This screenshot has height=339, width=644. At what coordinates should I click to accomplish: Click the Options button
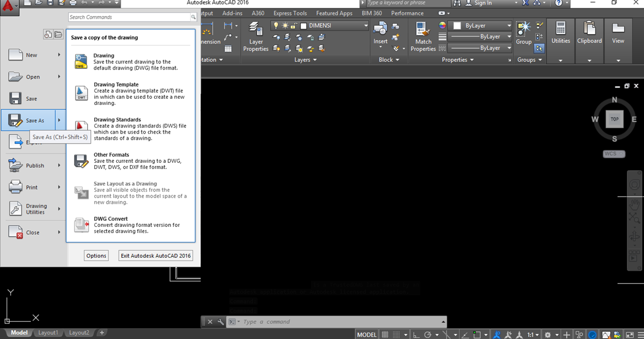(x=96, y=256)
